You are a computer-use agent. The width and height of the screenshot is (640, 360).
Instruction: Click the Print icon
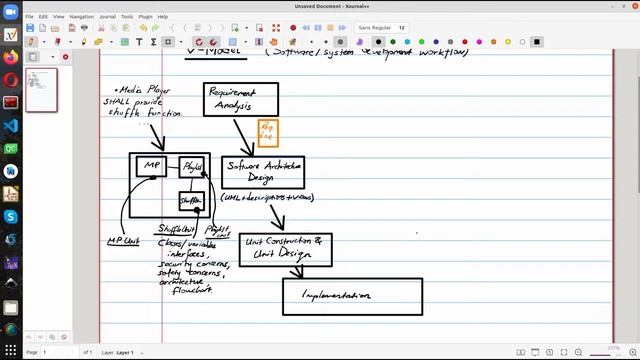[x=84, y=28]
